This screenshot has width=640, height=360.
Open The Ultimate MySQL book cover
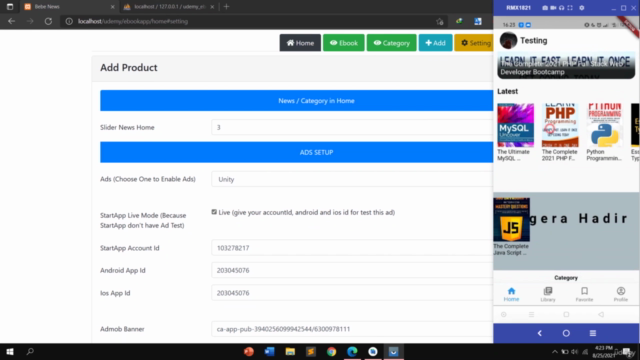pyautogui.click(x=516, y=125)
